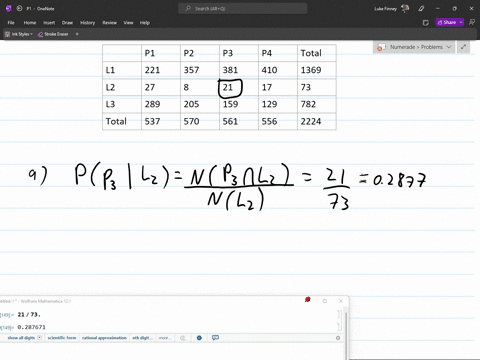Viewport: 480px width, 360px height.
Task: Open the Share button dropdown arrow
Action: 461,22
